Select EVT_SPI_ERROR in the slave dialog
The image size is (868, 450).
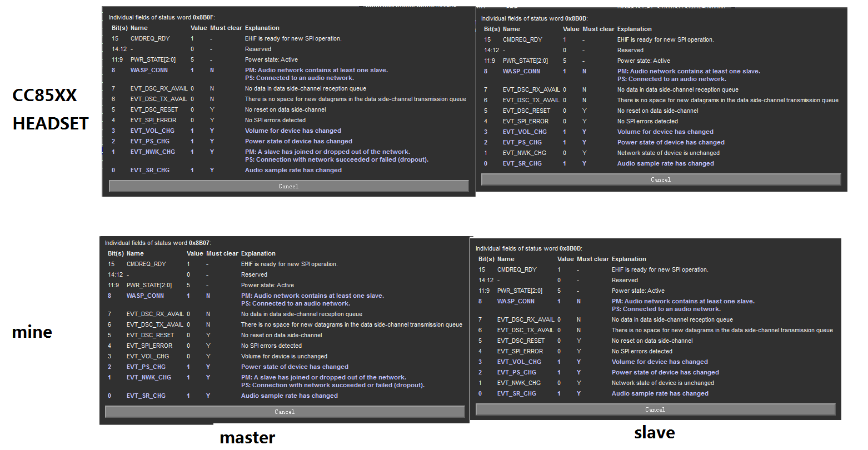coord(520,352)
